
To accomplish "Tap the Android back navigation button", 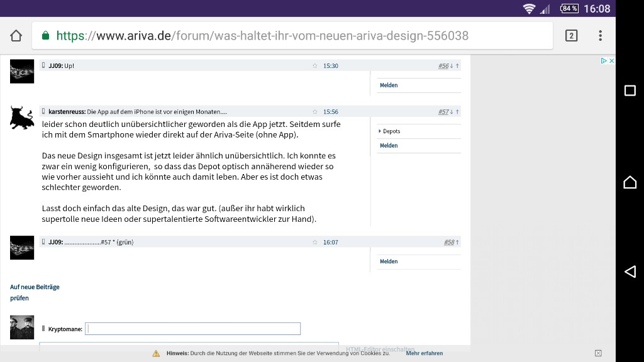I will click(x=630, y=271).
